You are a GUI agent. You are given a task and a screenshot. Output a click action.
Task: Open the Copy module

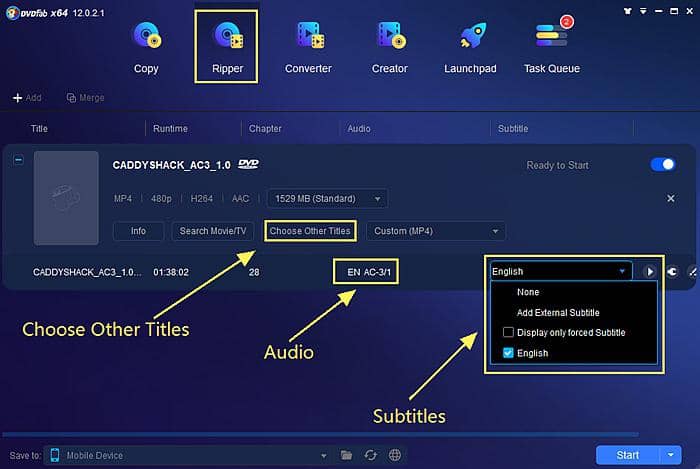point(146,47)
